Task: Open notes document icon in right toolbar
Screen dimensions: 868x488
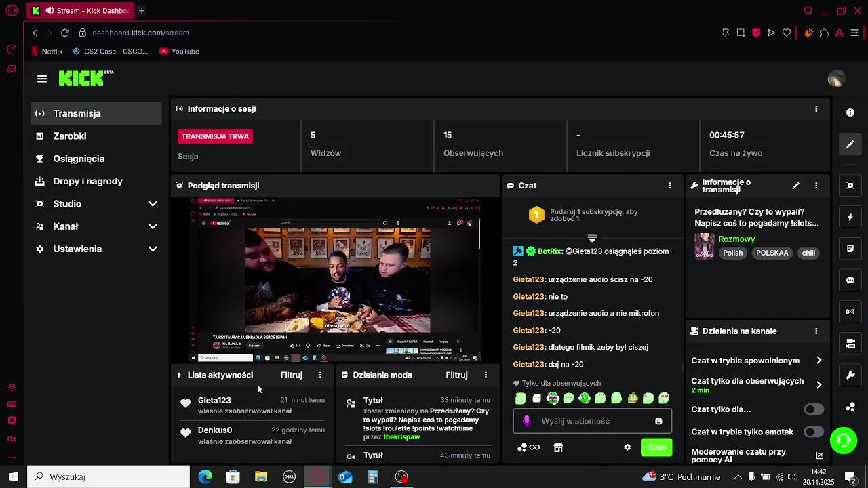Action: [850, 249]
